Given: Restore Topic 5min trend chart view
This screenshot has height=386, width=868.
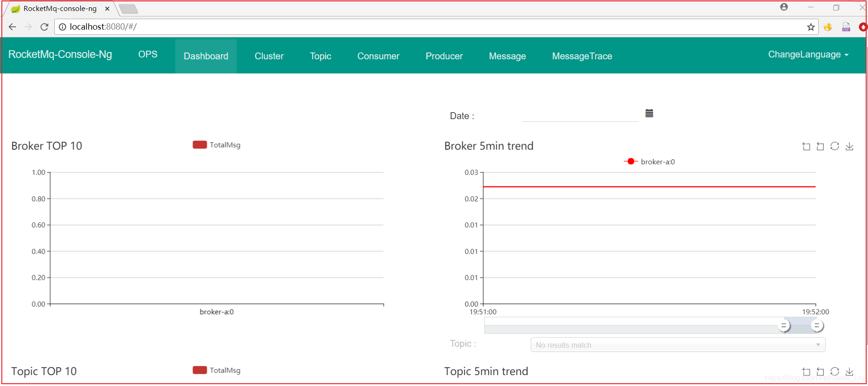Looking at the screenshot, I should (835, 371).
